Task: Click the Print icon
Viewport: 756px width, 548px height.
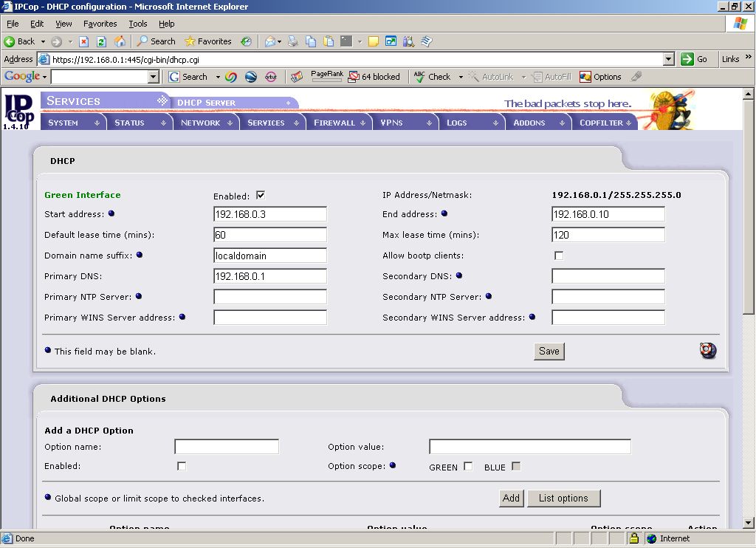Action: [x=292, y=41]
